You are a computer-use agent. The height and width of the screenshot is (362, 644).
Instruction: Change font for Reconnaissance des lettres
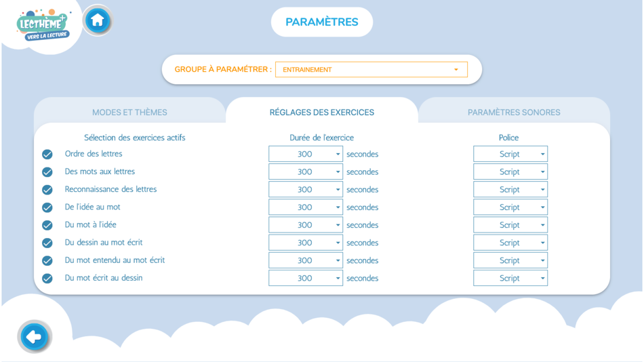point(510,189)
